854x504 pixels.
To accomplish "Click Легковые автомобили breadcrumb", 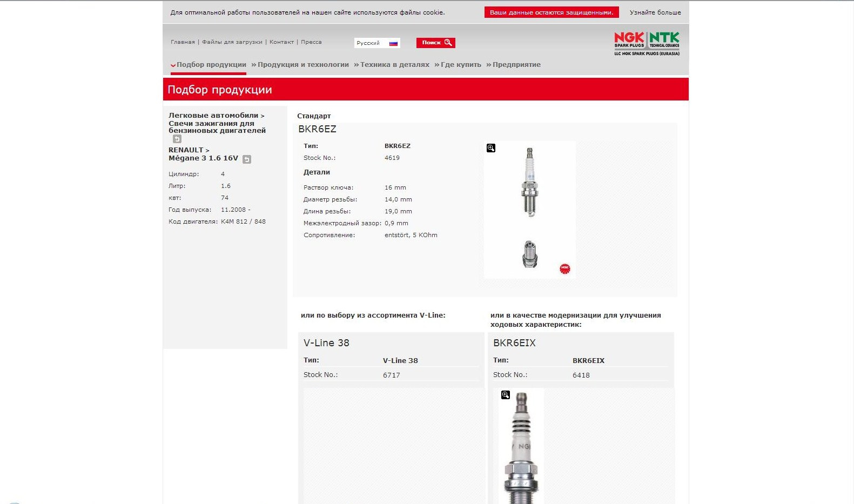I will (x=213, y=116).
